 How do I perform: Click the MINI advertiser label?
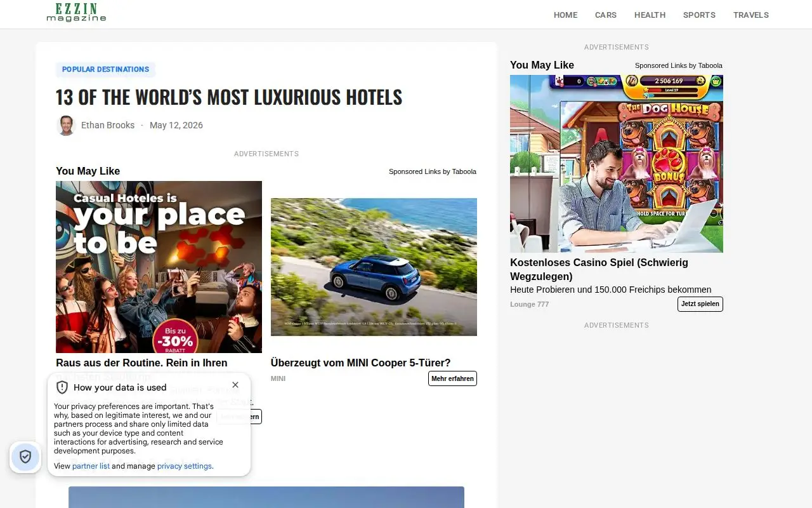coord(278,378)
